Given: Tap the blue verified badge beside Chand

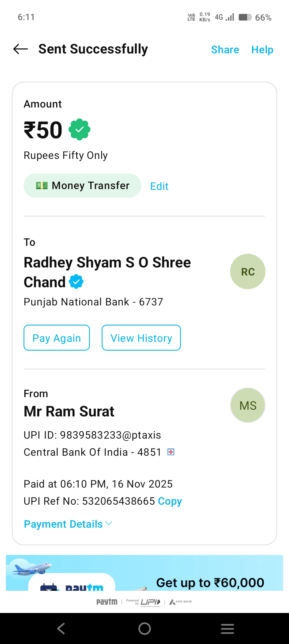Looking at the screenshot, I should (x=76, y=282).
